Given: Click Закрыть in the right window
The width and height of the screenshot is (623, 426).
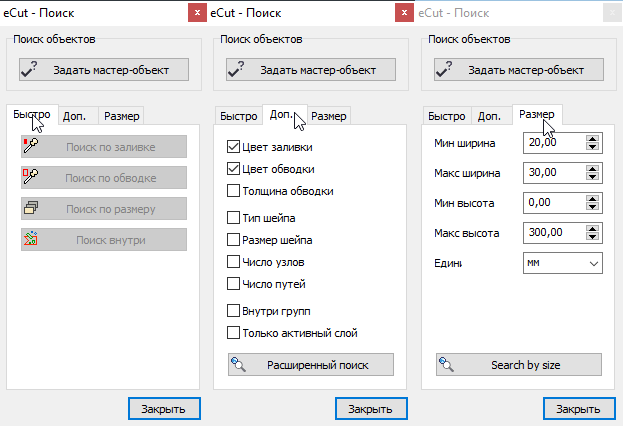Looking at the screenshot, I should coord(579,409).
